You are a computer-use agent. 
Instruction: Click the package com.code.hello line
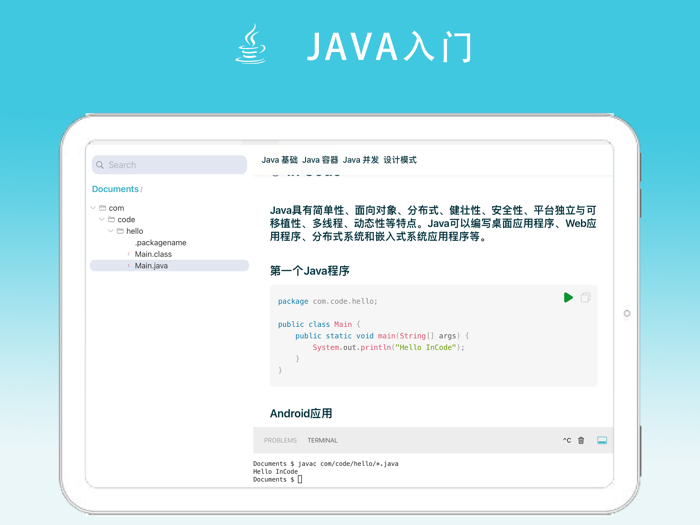[327, 301]
